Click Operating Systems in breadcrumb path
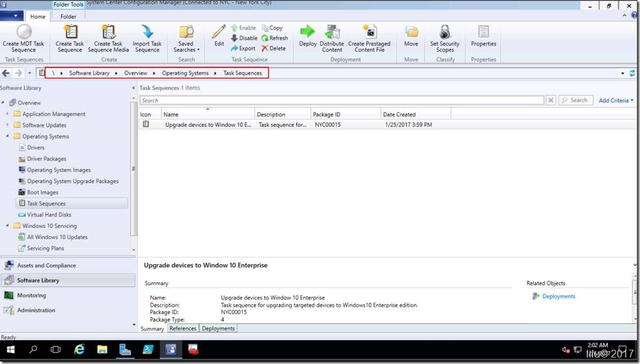 (185, 73)
